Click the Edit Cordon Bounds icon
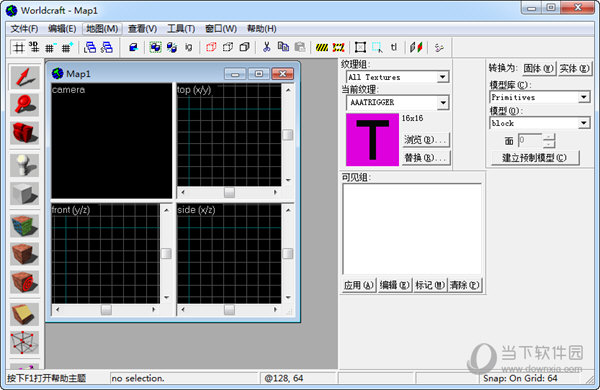This screenshot has height=390, width=600. point(339,47)
